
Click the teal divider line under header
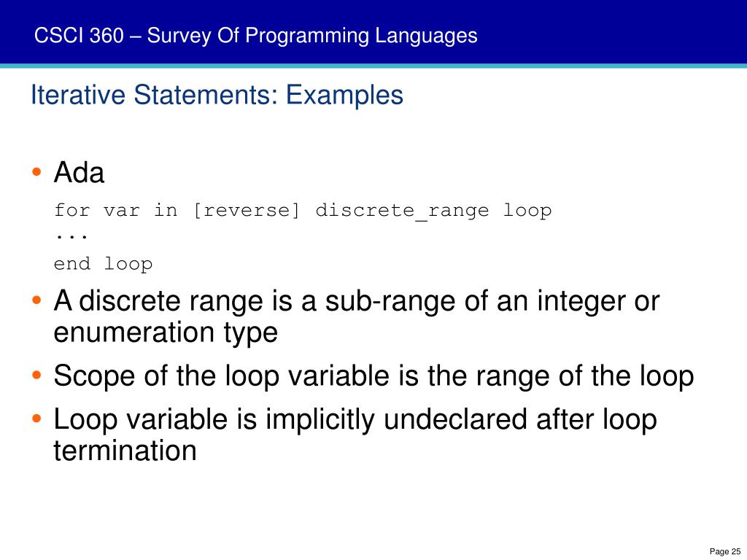(373, 66)
